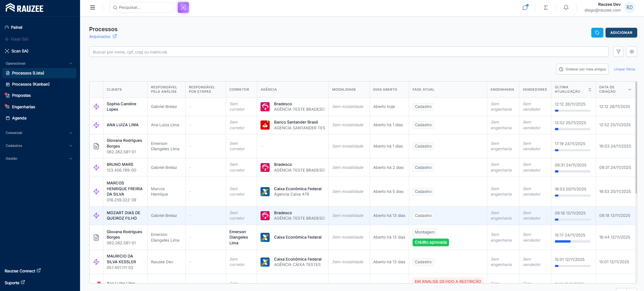This screenshot has width=644, height=291.
Task: Expand the Comercial sidebar section
Action: pos(71,133)
